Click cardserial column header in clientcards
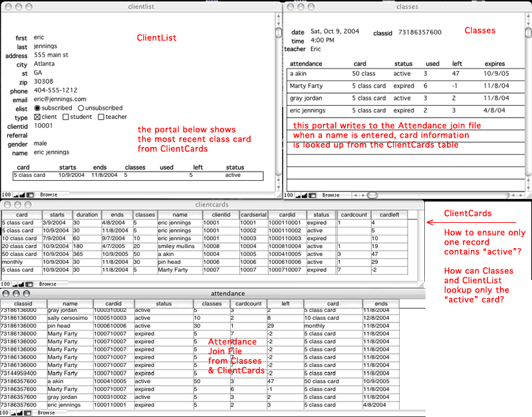This screenshot has width=532, height=417. pos(253,215)
